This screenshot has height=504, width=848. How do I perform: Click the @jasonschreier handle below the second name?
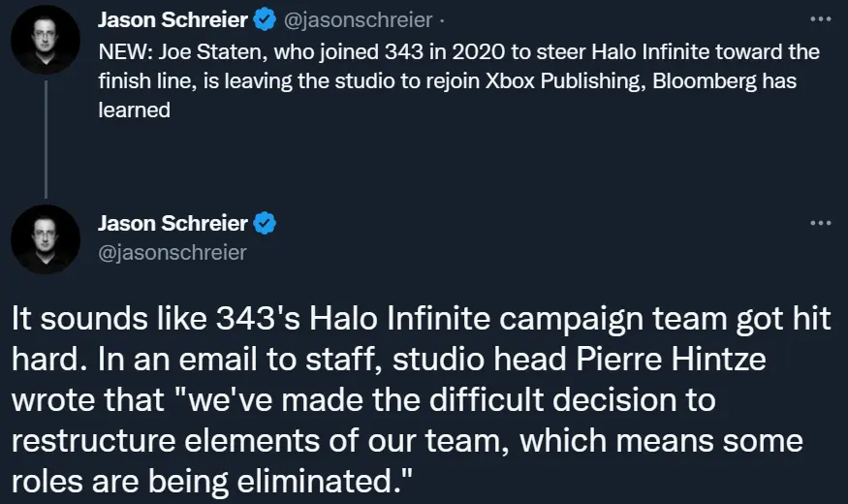coord(173,253)
